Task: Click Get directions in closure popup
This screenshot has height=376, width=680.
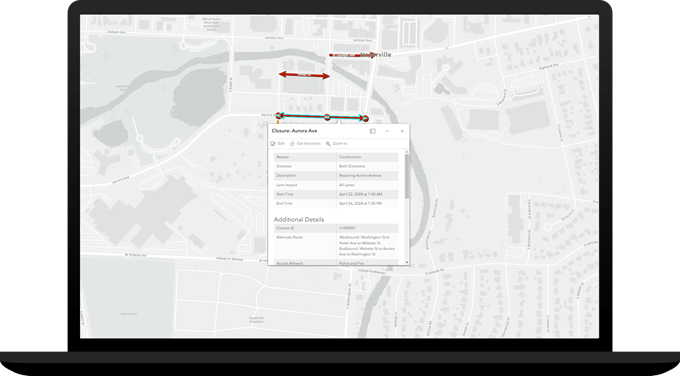Action: click(x=305, y=144)
